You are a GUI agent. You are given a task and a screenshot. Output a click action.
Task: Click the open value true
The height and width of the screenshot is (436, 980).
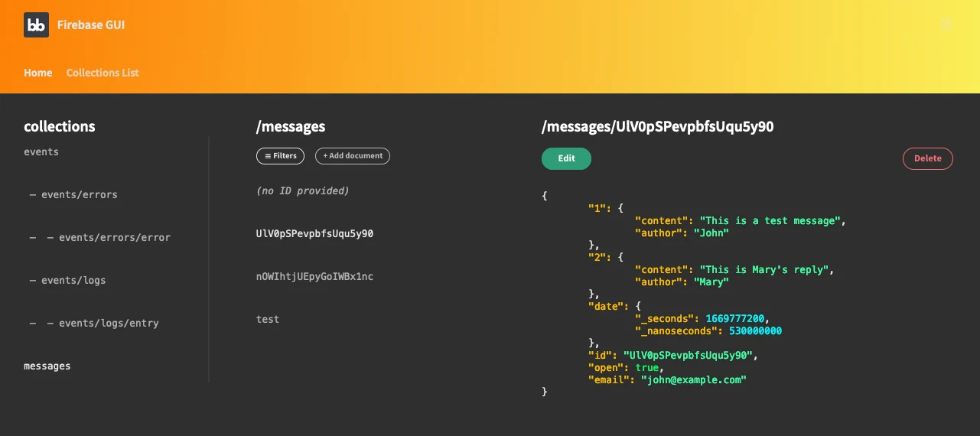point(647,367)
